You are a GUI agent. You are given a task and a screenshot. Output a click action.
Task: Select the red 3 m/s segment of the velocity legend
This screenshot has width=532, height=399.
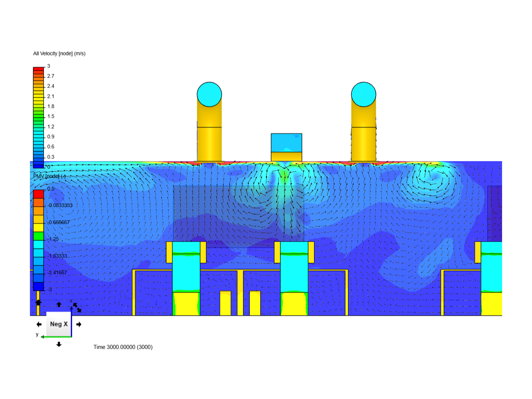pyautogui.click(x=38, y=68)
